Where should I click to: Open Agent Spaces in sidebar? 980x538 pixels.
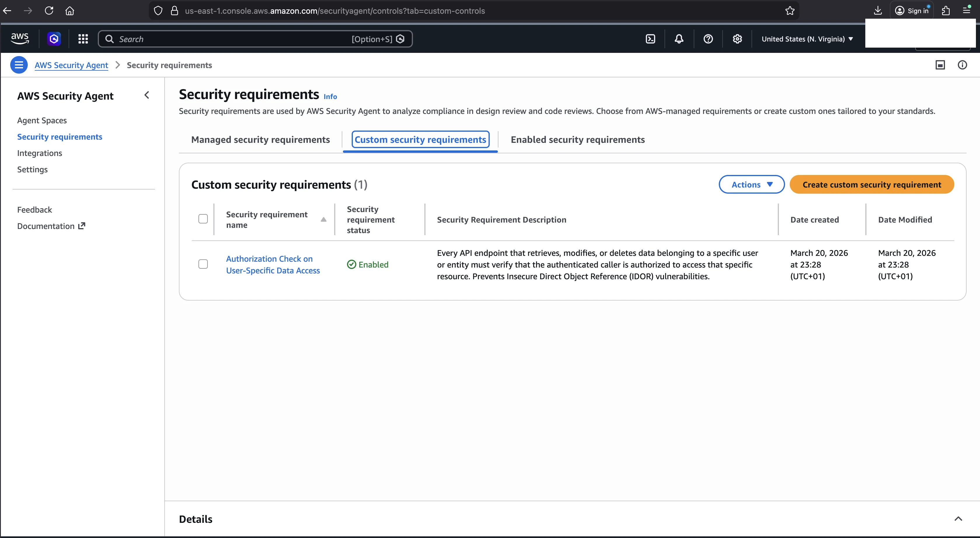42,120
